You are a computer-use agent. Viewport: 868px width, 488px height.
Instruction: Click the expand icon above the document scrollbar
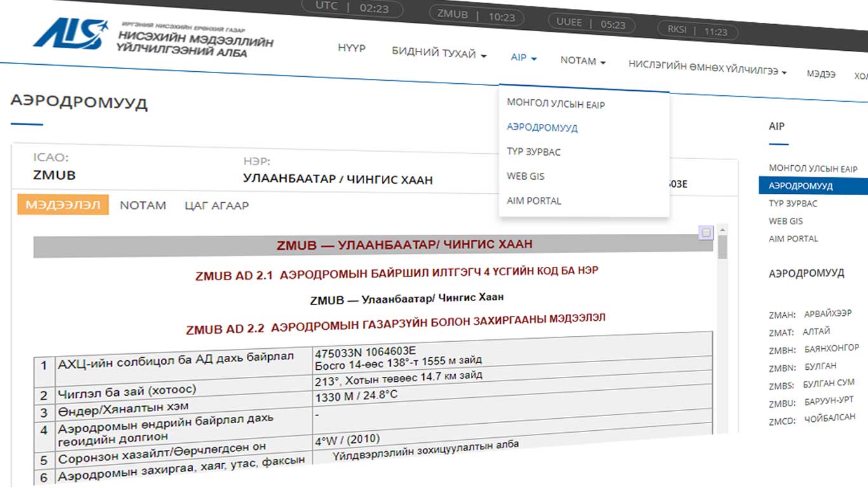(x=706, y=233)
